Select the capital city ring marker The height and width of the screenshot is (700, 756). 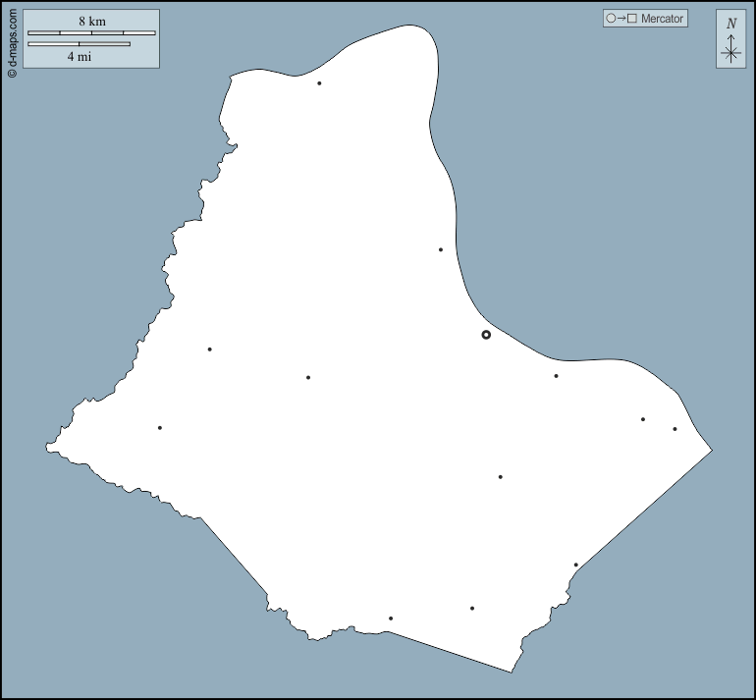click(486, 335)
